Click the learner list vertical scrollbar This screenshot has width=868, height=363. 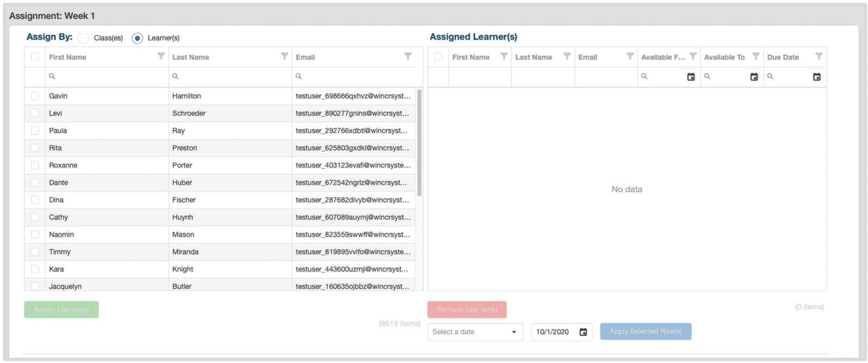[419, 143]
